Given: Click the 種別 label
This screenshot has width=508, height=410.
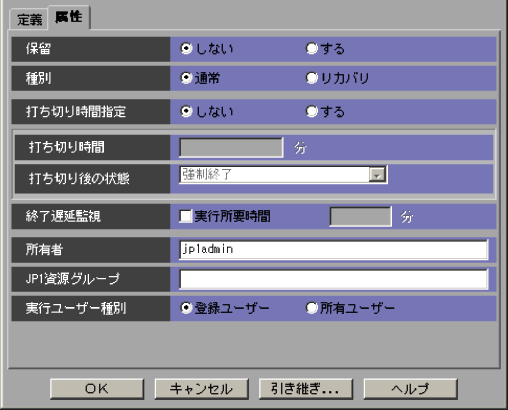Looking at the screenshot, I should click(38, 78).
